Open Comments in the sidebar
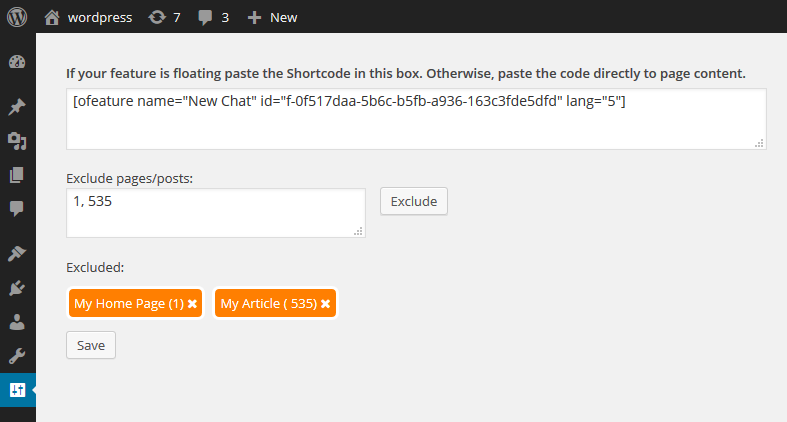This screenshot has width=787, height=422. (17, 208)
